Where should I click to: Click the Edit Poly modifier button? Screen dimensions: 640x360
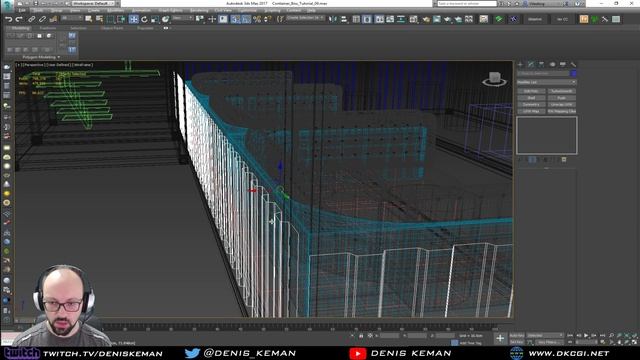click(531, 91)
